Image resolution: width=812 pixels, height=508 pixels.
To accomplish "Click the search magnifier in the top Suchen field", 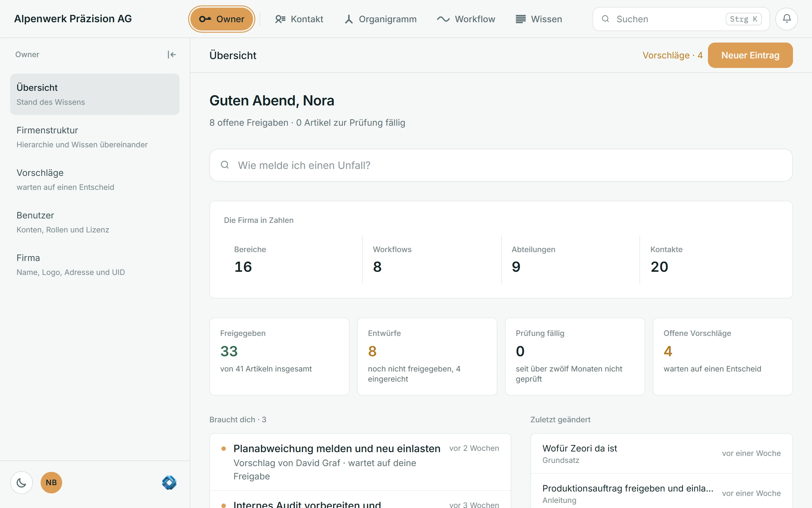I will click(605, 19).
